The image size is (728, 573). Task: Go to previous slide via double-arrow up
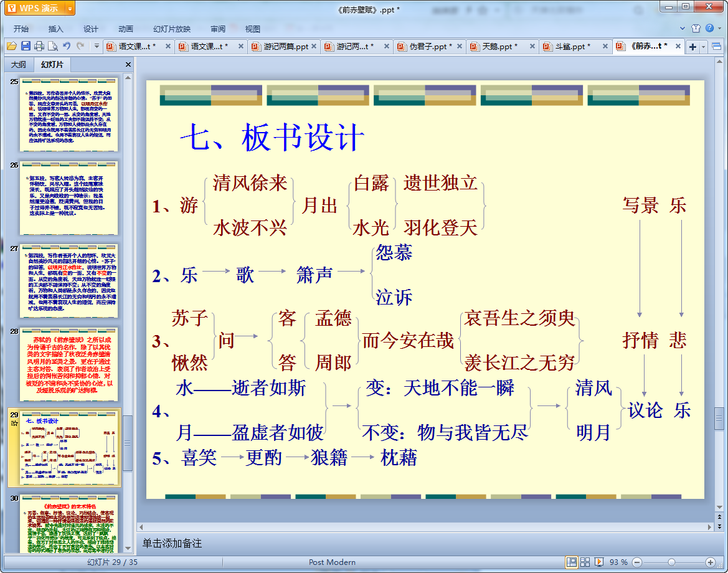pos(720,516)
